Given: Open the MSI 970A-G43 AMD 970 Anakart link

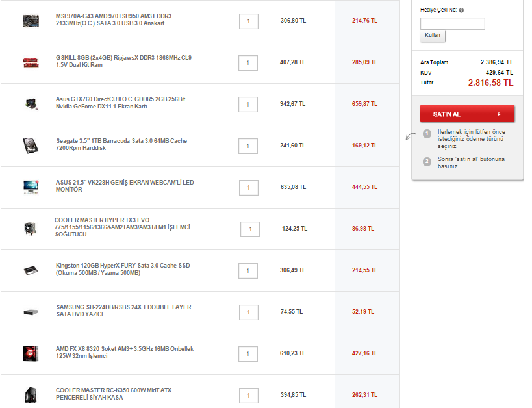Looking at the screenshot, I should (114, 19).
